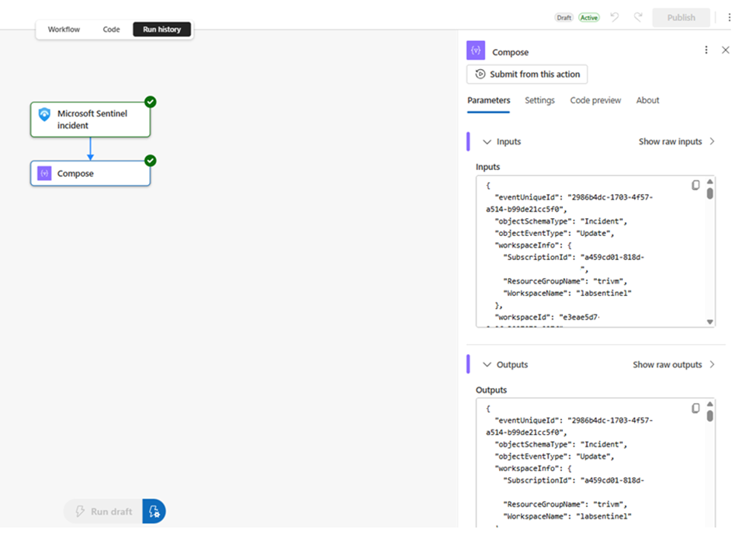Open the Compose panel three-dot menu
The image size is (756, 545).
(x=706, y=50)
